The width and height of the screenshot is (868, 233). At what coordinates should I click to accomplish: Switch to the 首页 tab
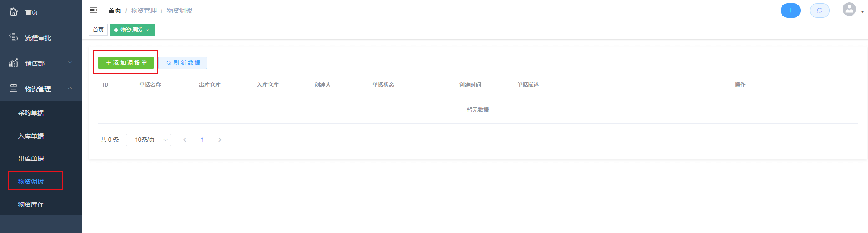pos(98,30)
